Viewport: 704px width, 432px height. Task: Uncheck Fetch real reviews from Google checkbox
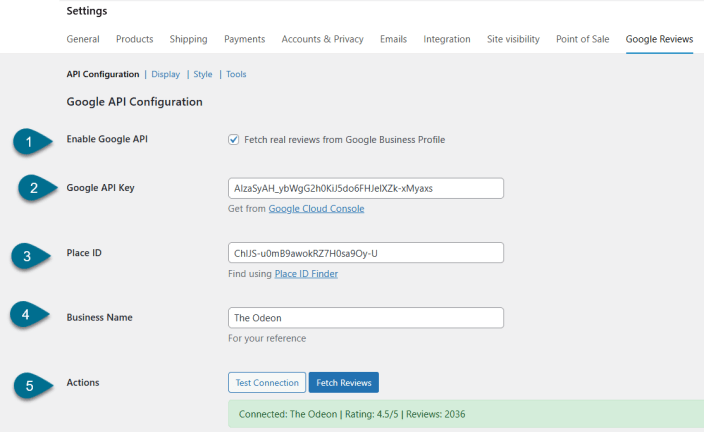(234, 140)
